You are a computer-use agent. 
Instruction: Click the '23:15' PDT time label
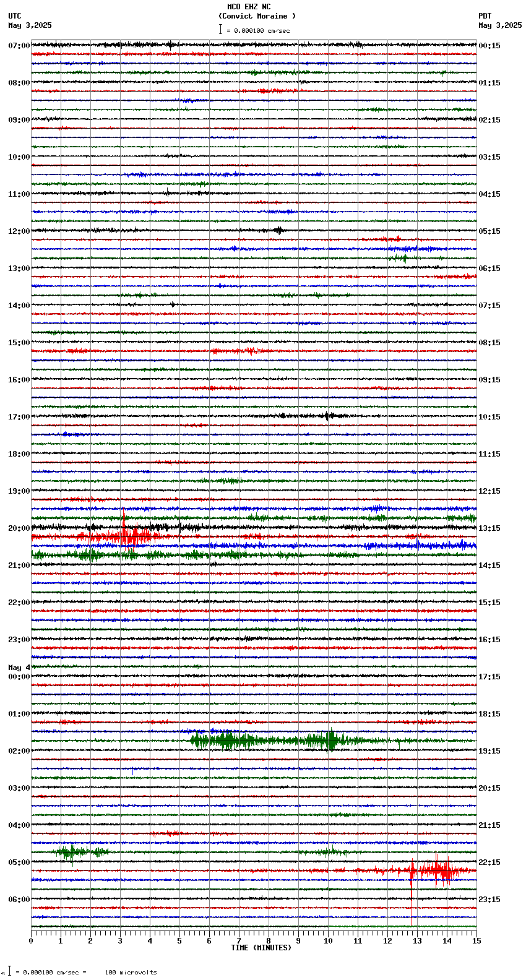pos(489,900)
